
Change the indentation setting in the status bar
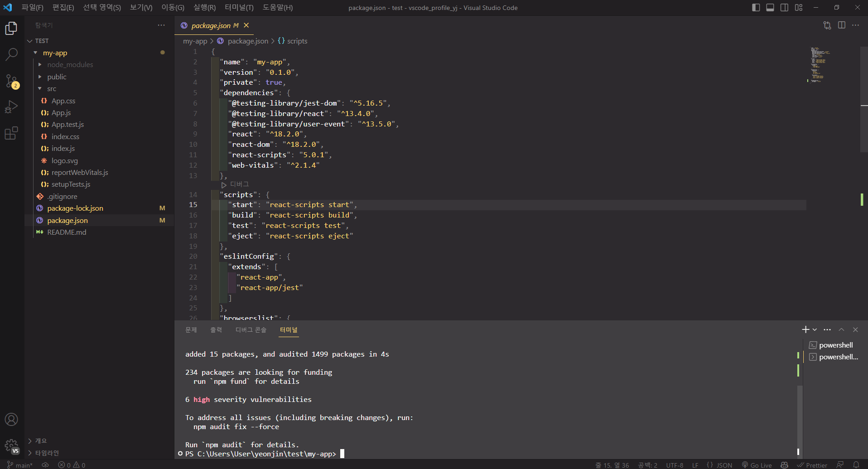point(648,465)
